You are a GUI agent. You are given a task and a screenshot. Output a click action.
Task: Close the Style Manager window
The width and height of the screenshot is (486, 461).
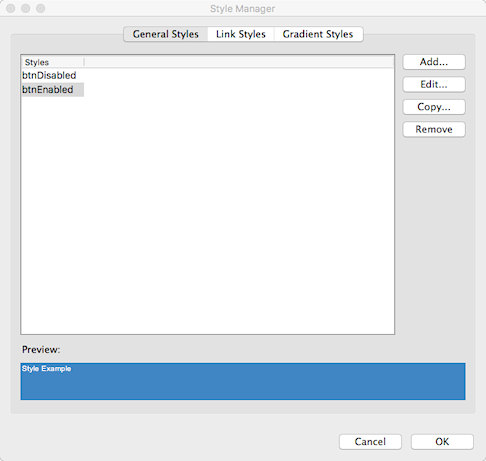coord(11,8)
